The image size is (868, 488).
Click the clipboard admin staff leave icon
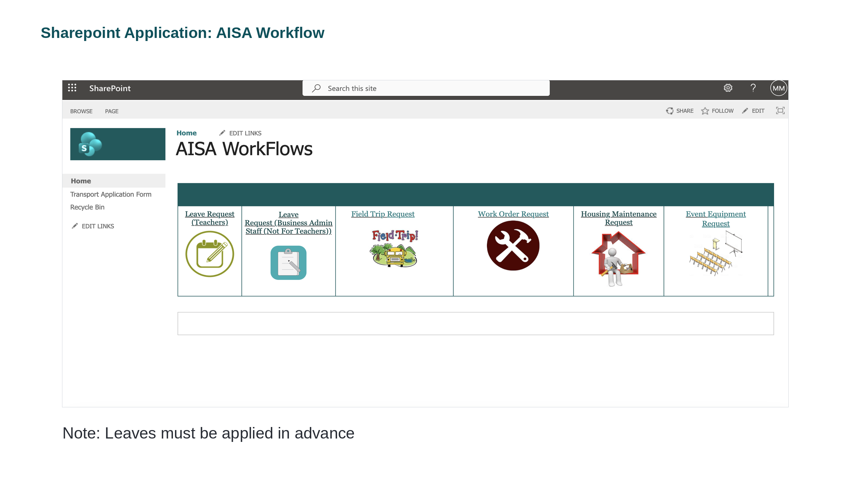(288, 263)
